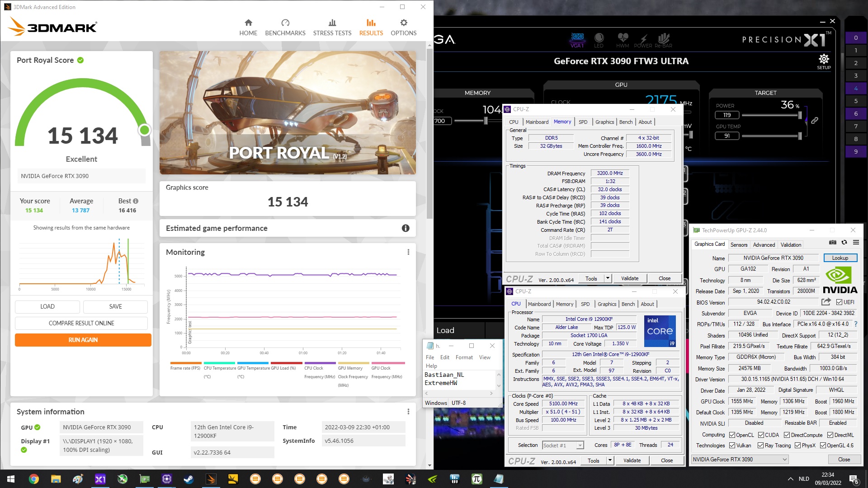Open File Explorer from the taskbar
This screenshot has width=868, height=488.
pos(56,479)
